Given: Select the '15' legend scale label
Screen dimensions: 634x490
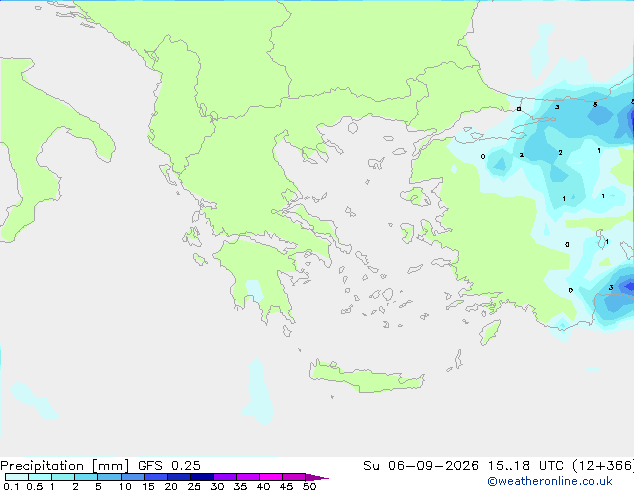Looking at the screenshot, I should 148,486.
